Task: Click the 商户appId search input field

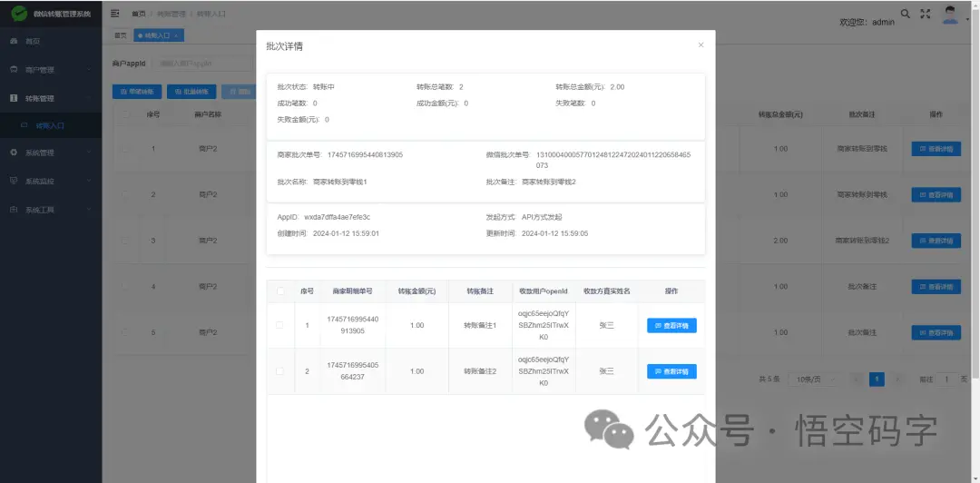Action: (x=204, y=64)
